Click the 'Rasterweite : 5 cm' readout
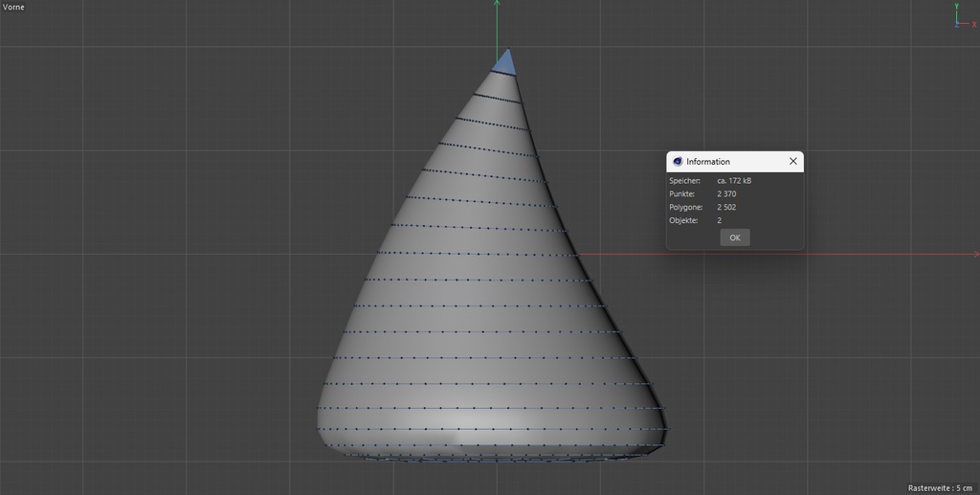The height and width of the screenshot is (495, 980). click(940, 488)
